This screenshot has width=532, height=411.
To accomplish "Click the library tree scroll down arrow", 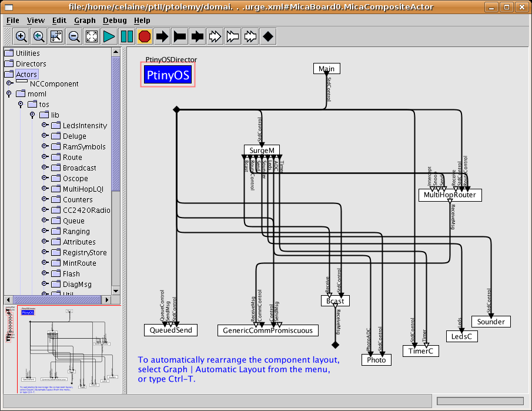I will 116,291.
